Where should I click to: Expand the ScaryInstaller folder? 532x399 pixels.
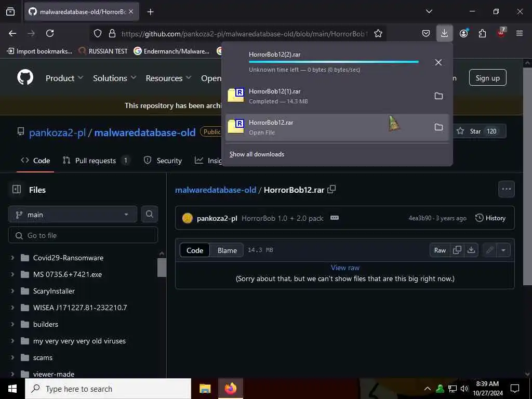(x=12, y=291)
